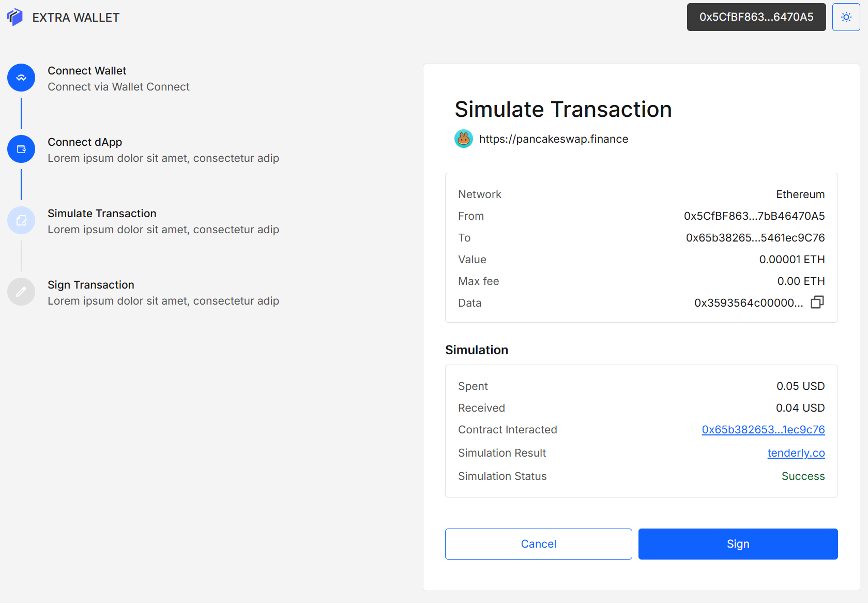Open the tenderly.co simulation result link

[796, 453]
